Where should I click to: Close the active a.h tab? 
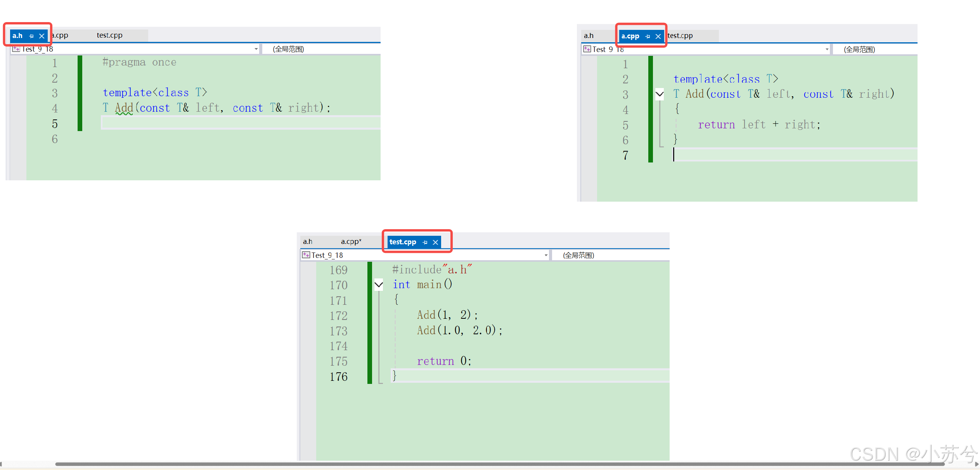42,36
